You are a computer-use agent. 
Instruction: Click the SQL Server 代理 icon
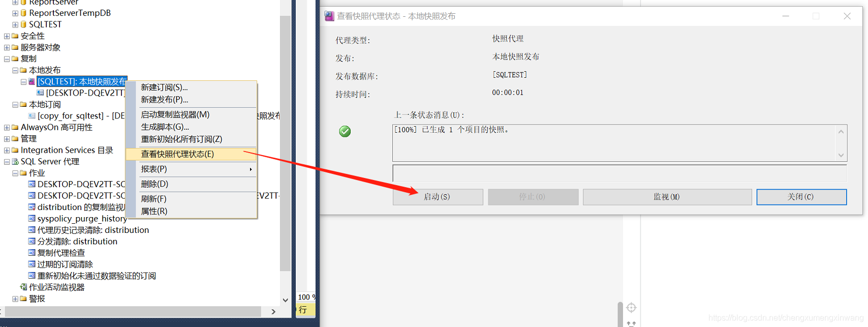tap(15, 162)
